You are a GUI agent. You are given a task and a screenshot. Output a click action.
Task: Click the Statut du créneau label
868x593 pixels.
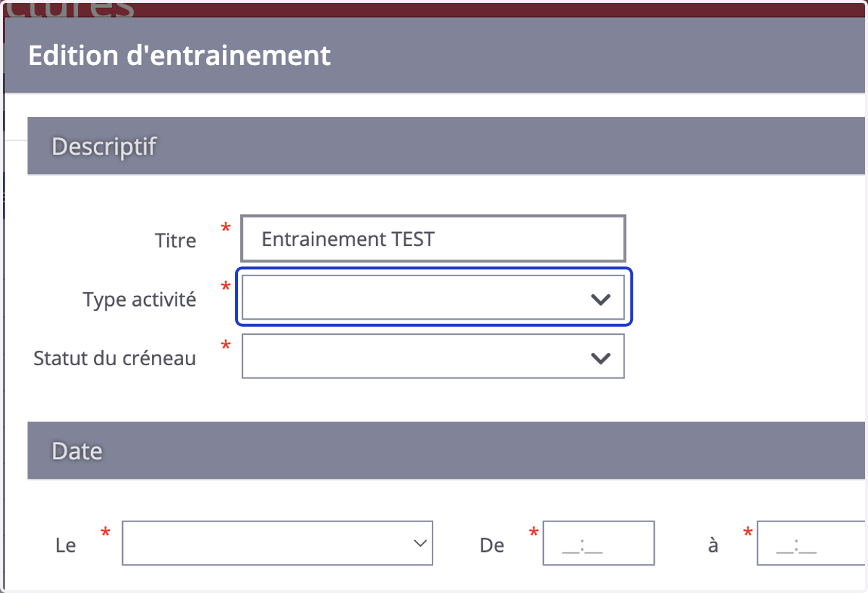[115, 358]
